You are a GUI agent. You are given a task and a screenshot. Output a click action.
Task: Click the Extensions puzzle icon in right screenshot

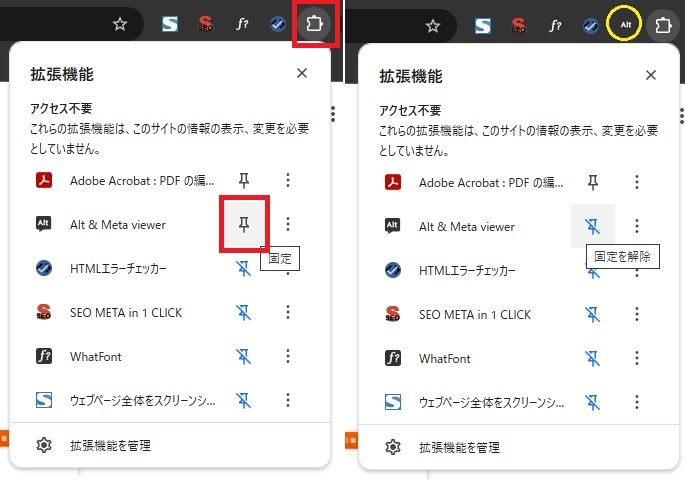(661, 25)
